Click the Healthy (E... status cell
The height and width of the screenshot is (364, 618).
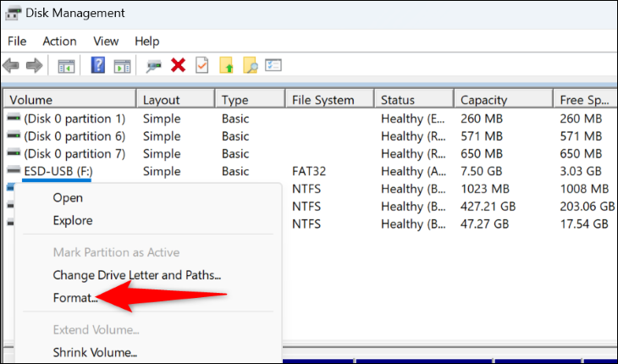click(413, 119)
